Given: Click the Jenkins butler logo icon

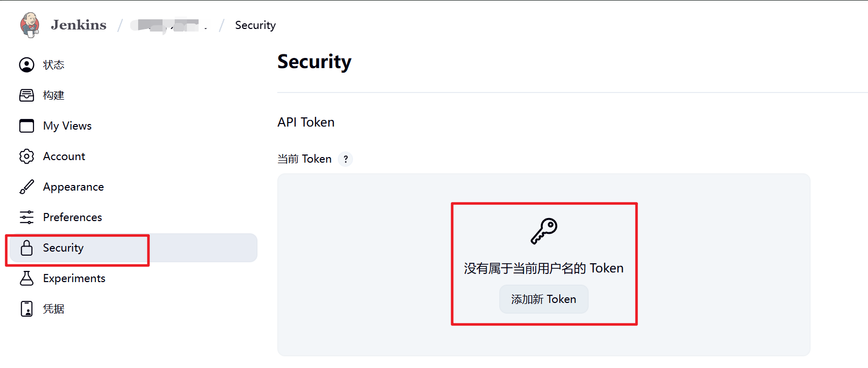Looking at the screenshot, I should click(x=29, y=25).
